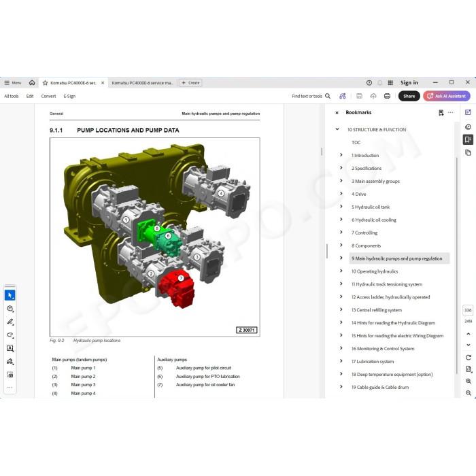This screenshot has height=476, width=476.
Task: Open the E-Sign menu
Action: 69,96
